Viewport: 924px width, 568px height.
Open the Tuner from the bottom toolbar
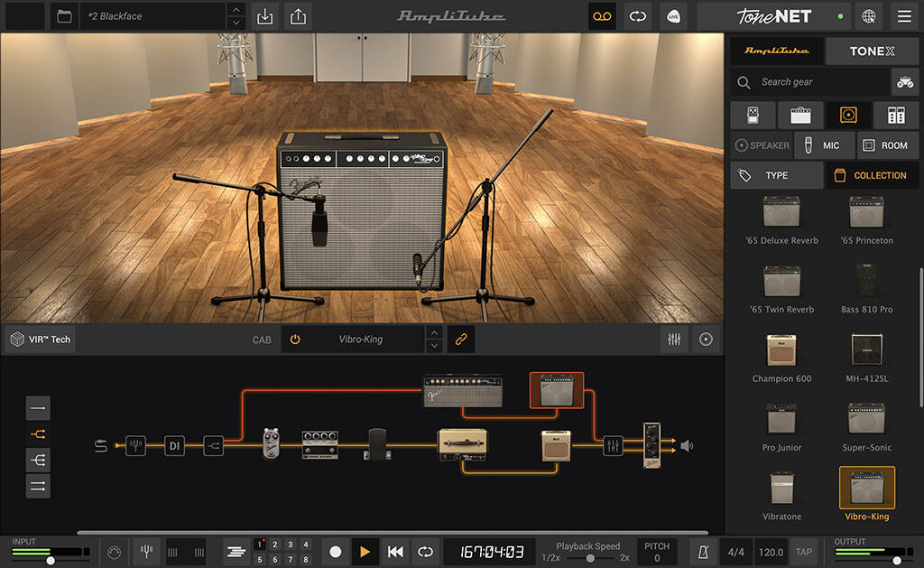pyautogui.click(x=146, y=551)
